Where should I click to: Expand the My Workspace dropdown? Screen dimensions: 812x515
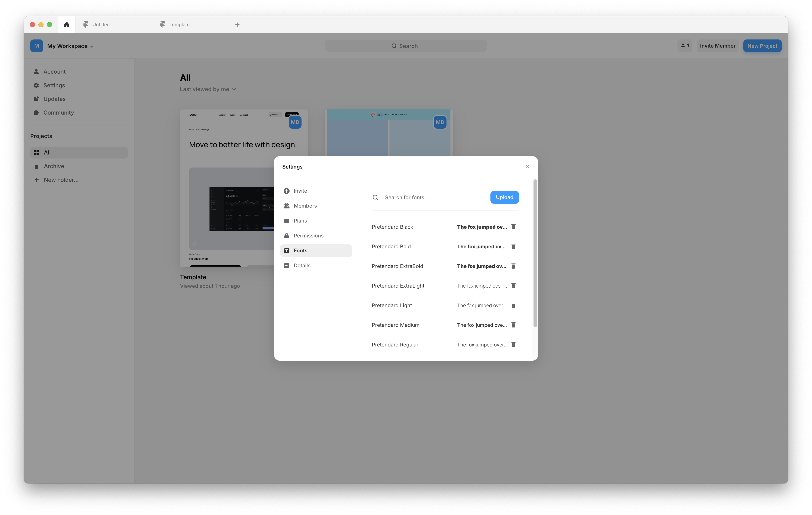[x=70, y=46]
